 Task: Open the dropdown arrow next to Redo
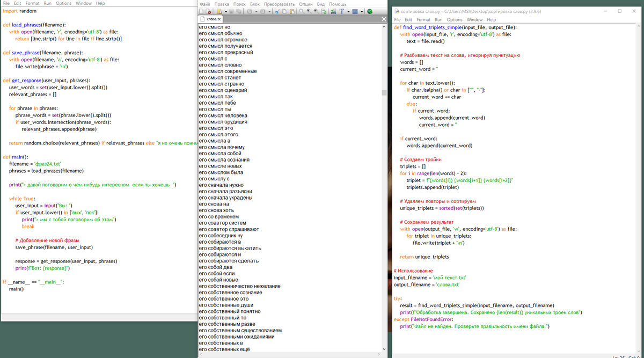tap(269, 11)
